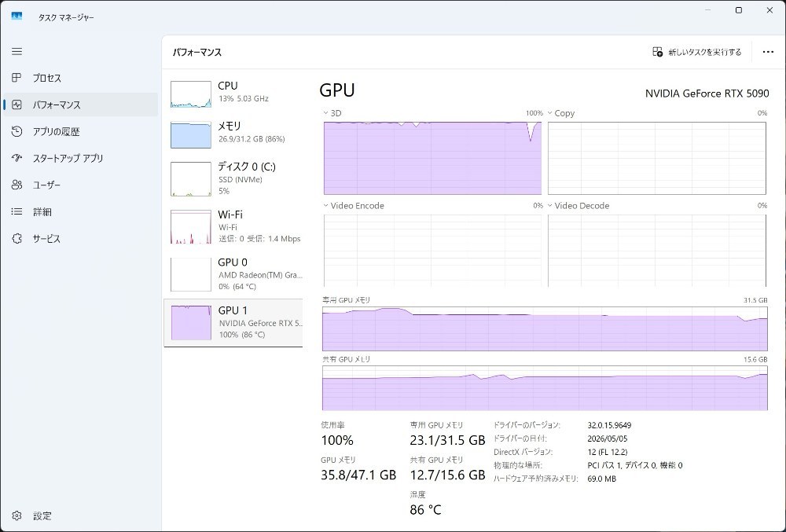786x532 pixels.
Task: Select the メモリ usage thumbnail
Action: [190, 134]
